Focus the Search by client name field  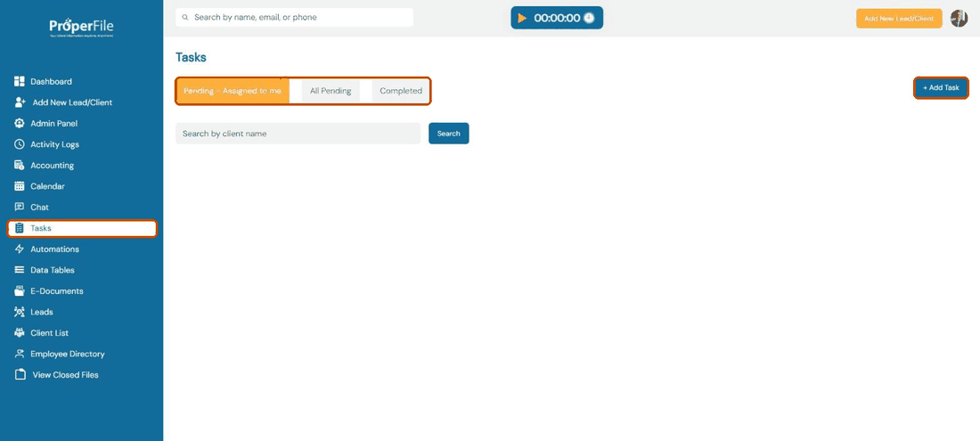(298, 133)
